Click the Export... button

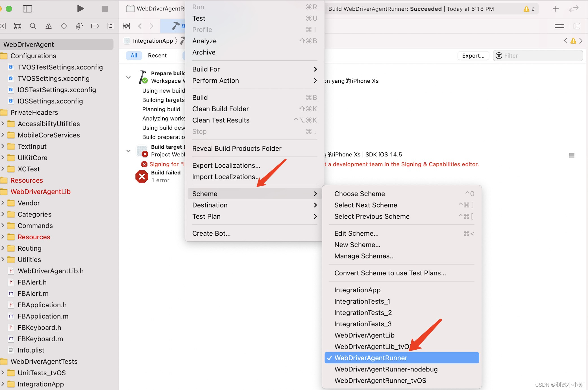pyautogui.click(x=473, y=56)
